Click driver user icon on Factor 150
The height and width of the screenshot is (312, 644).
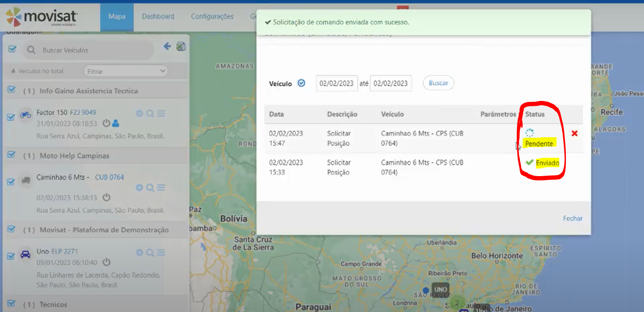[x=116, y=123]
